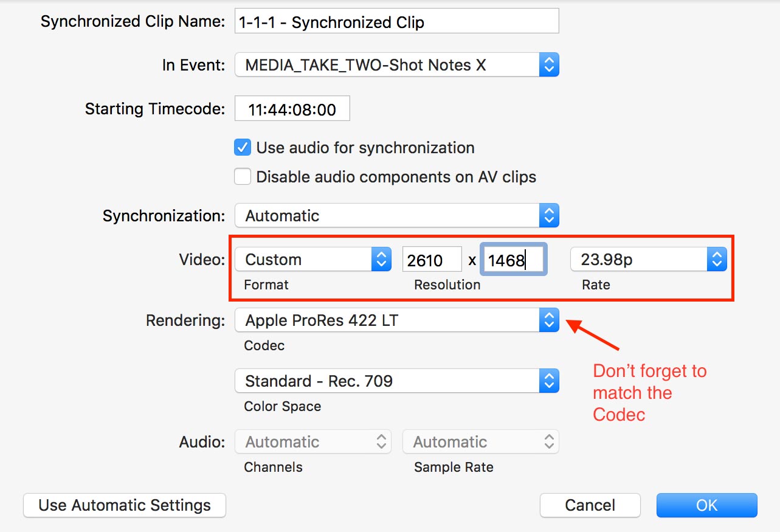This screenshot has width=780, height=532.
Task: Click the "Sample Rate" caption
Action: (x=454, y=467)
